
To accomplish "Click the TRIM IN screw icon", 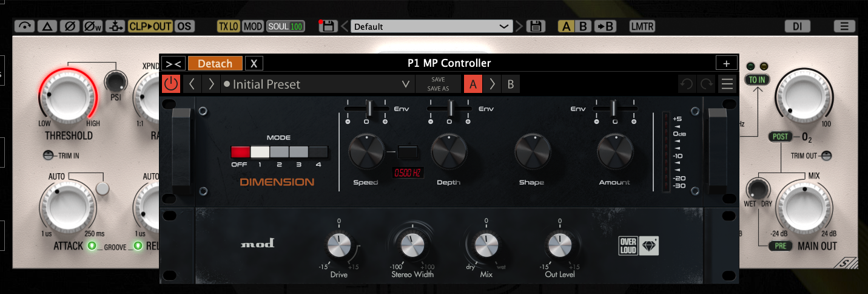I will coord(49,156).
